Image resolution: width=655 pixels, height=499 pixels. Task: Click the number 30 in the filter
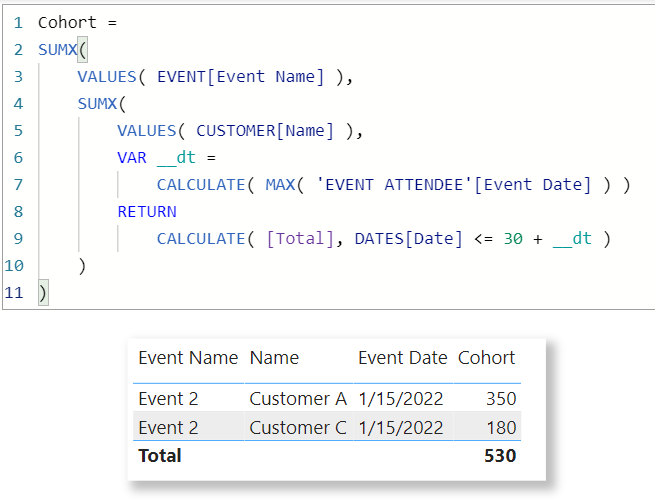513,239
